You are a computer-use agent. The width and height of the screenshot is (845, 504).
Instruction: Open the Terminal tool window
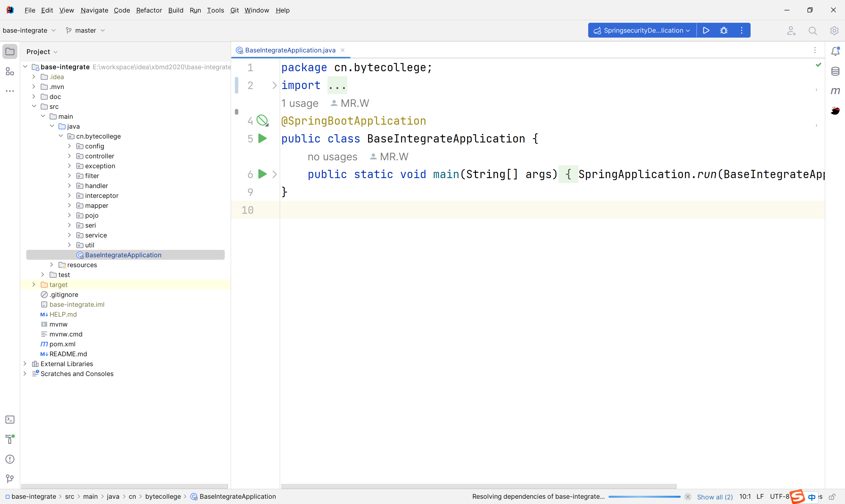pyautogui.click(x=10, y=420)
